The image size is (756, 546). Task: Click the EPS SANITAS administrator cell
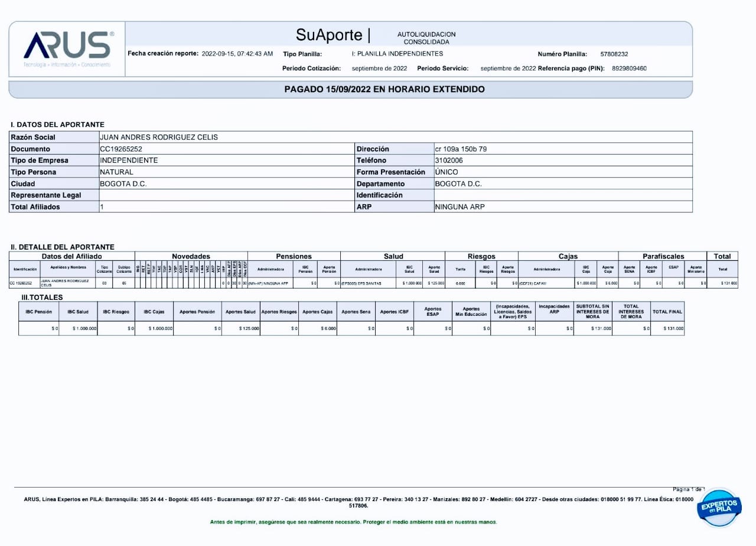(361, 283)
